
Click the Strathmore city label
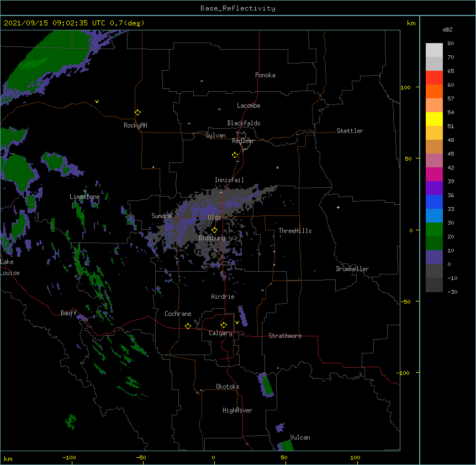pos(285,336)
